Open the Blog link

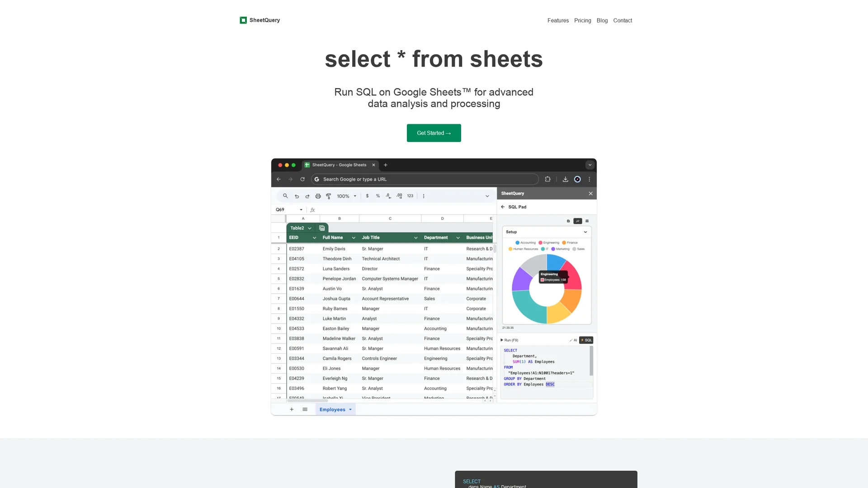coord(602,21)
